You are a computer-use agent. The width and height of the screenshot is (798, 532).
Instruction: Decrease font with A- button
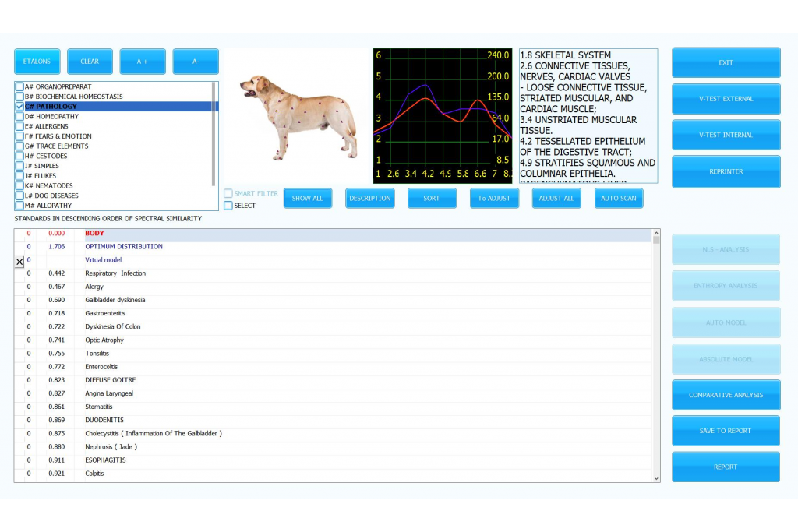click(x=196, y=62)
